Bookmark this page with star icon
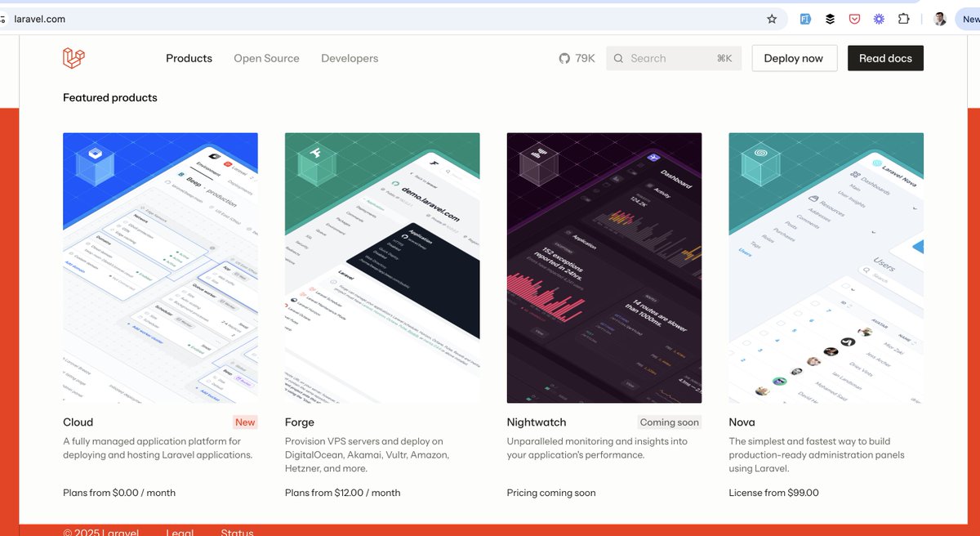This screenshot has width=980, height=536. (x=772, y=19)
